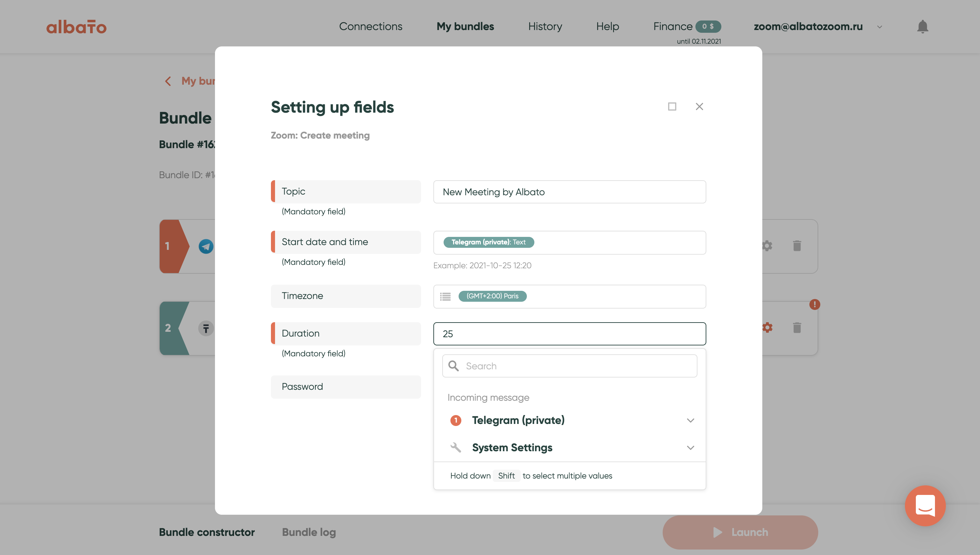Click the error warning badge on step 2
980x555 pixels.
[815, 304]
